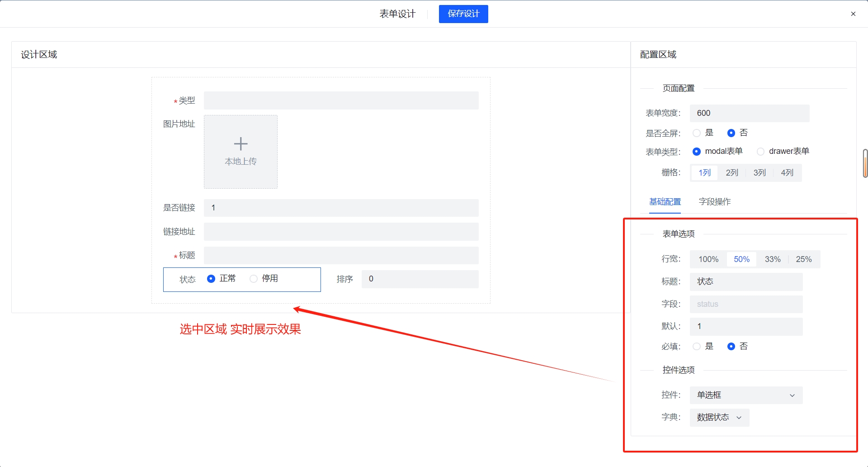Click the 默认 value input
The height and width of the screenshot is (467, 868).
pos(746,326)
